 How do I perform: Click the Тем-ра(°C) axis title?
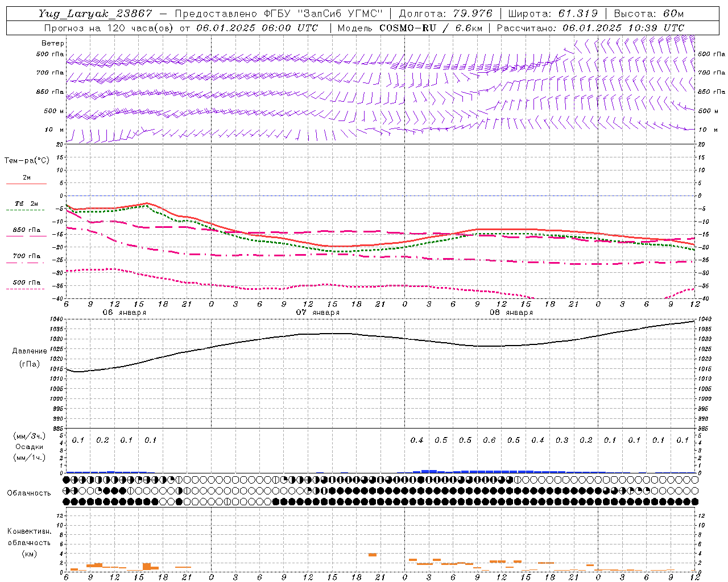point(27,161)
